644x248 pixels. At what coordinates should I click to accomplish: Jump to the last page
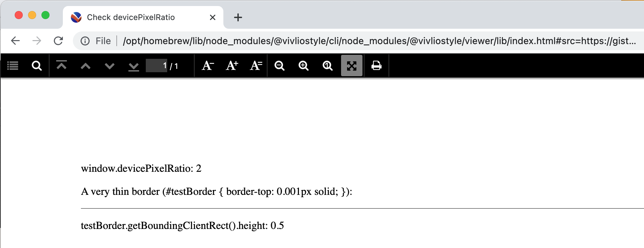click(x=133, y=66)
